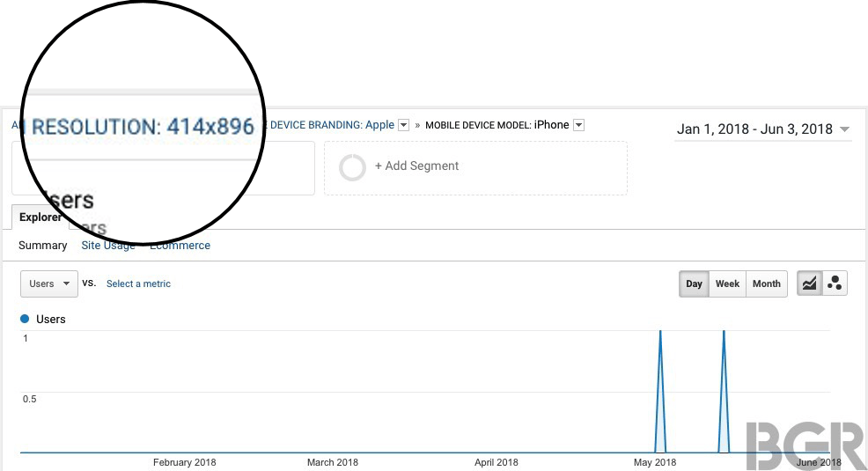Viewport: 868px width, 471px height.
Task: Open the motion chart view icon
Action: (x=835, y=283)
